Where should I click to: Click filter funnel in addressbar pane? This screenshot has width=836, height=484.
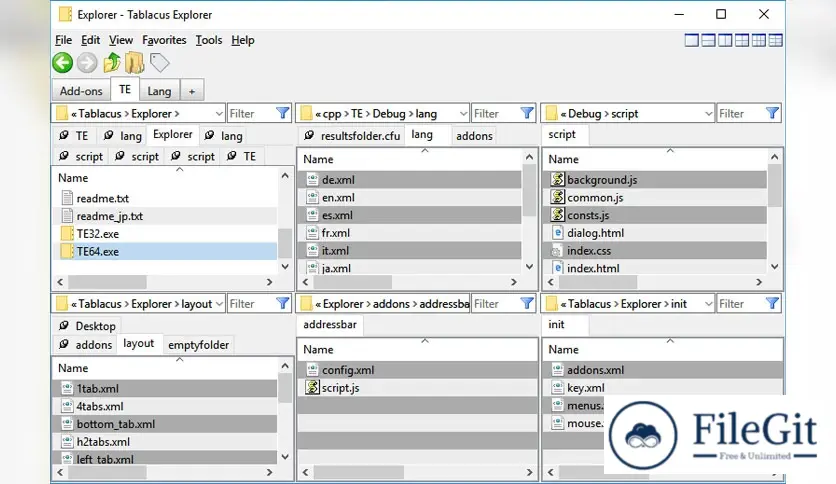click(527, 303)
